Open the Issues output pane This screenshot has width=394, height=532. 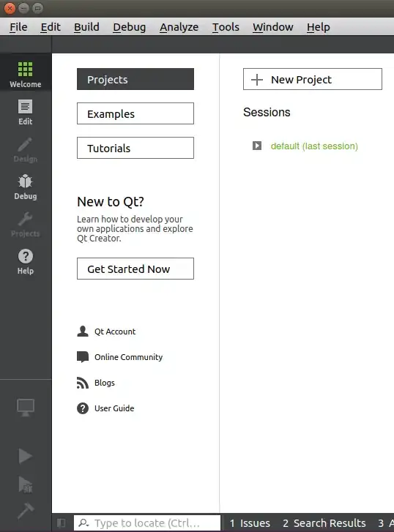click(250, 522)
